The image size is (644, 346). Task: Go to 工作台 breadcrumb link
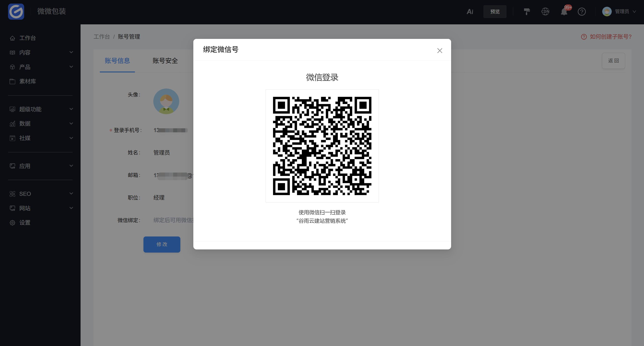coord(102,37)
